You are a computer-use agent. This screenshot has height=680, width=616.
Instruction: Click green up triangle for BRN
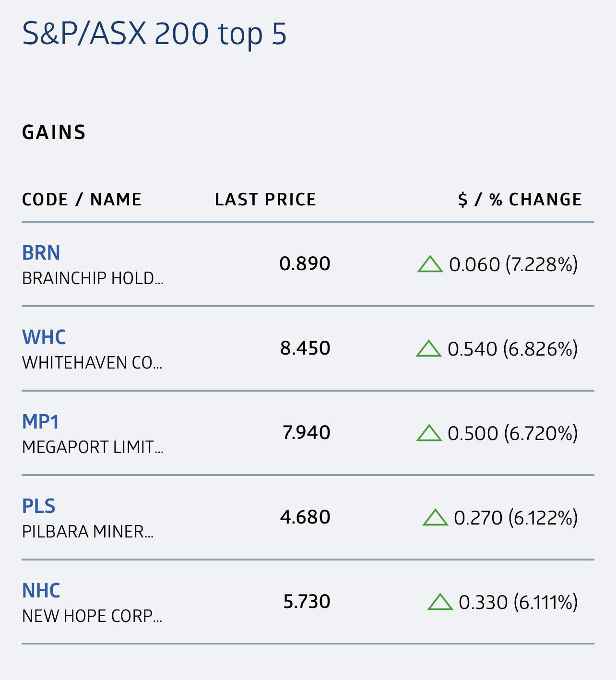(x=430, y=264)
